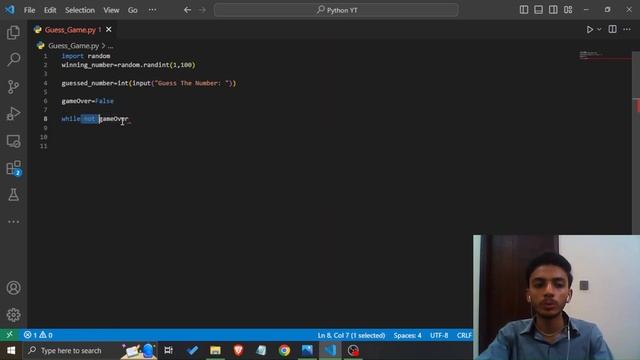Open the Accounts menu

point(13,288)
